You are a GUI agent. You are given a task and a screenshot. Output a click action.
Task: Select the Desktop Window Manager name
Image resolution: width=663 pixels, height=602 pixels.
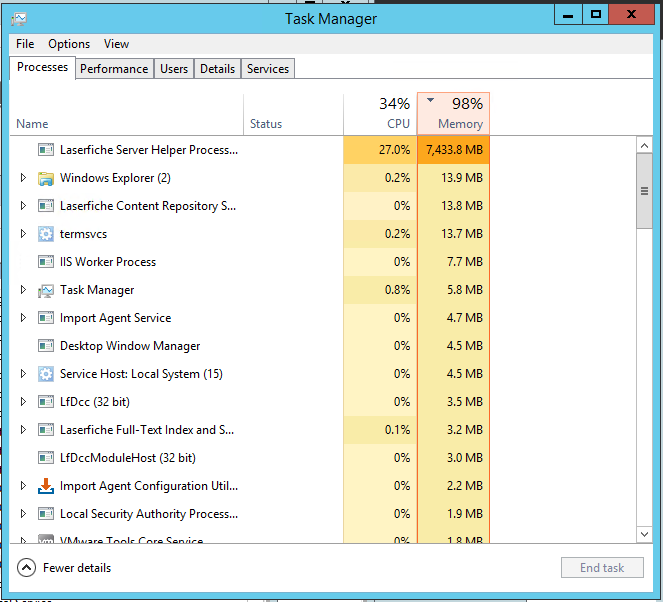pos(130,346)
